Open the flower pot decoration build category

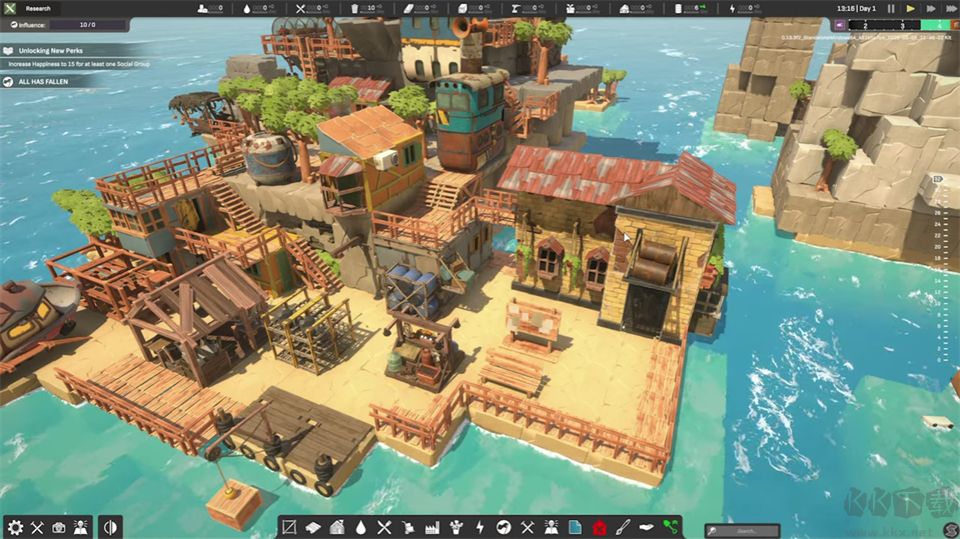coord(456,527)
